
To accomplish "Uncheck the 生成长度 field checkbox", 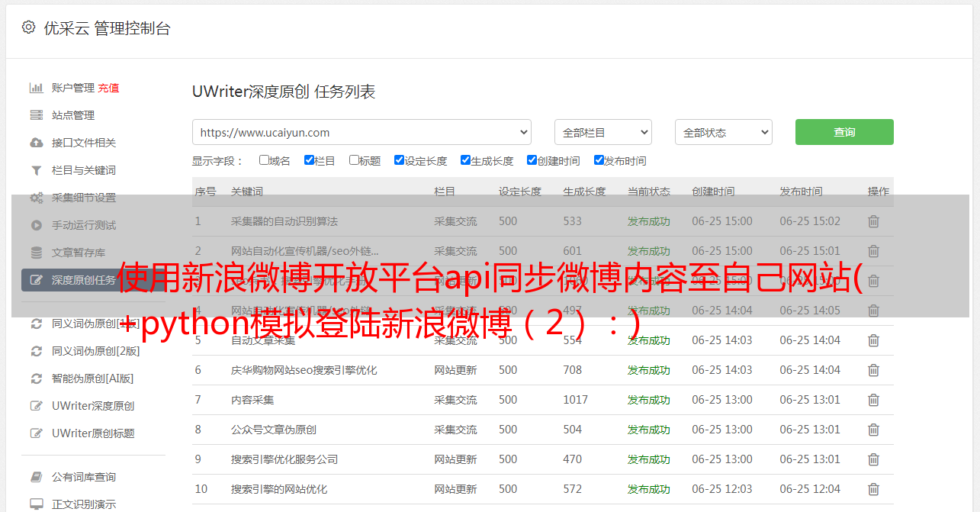I will coord(465,160).
